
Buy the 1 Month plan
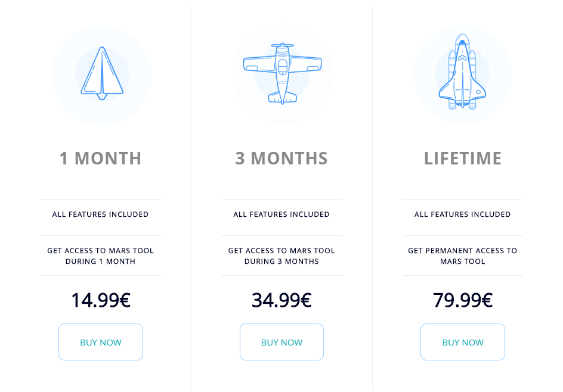click(101, 342)
